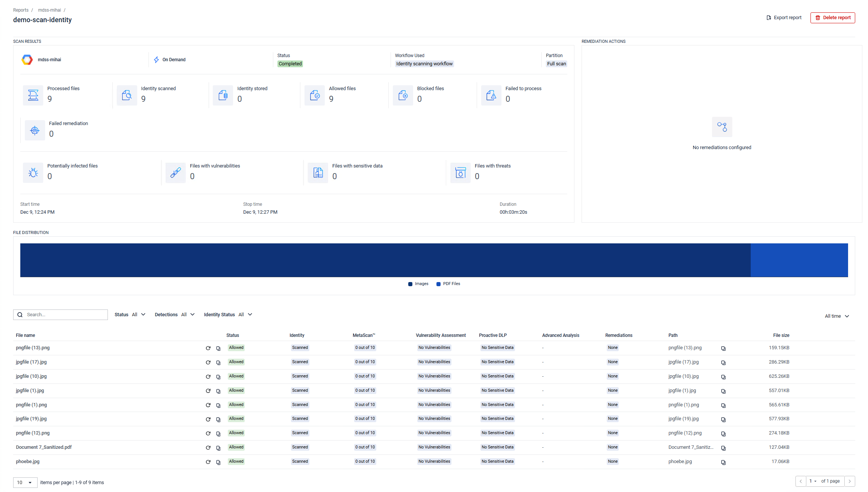The image size is (868, 492).
Task: Click the Blocked files icon
Action: click(403, 95)
